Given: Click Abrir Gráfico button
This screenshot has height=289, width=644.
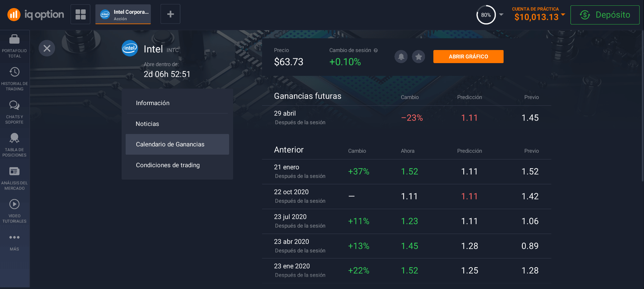Looking at the screenshot, I should click(468, 56).
